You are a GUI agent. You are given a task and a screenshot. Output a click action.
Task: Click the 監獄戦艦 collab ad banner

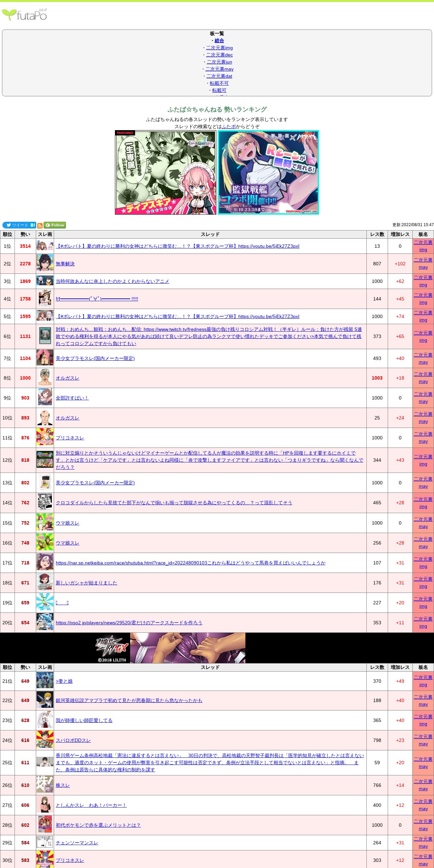point(268,172)
